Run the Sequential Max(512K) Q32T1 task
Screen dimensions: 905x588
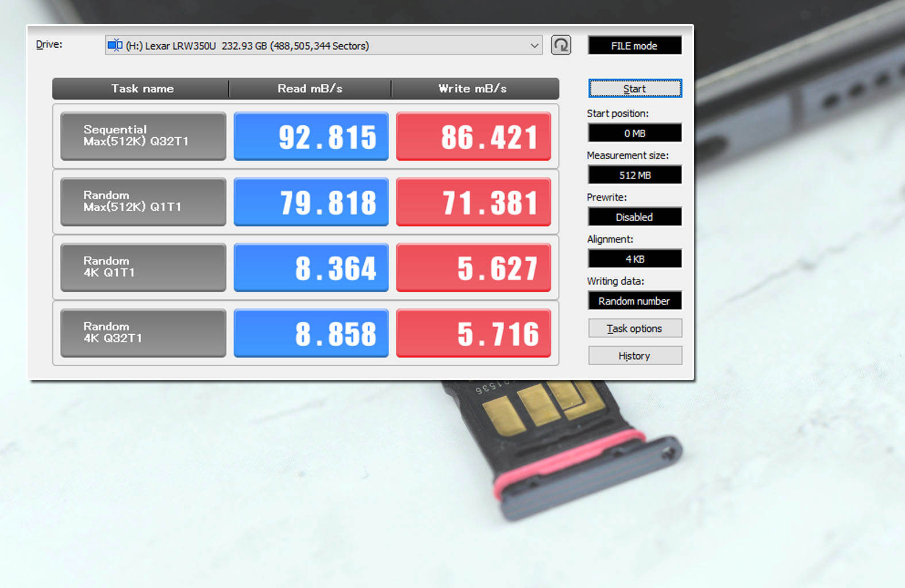point(143,136)
